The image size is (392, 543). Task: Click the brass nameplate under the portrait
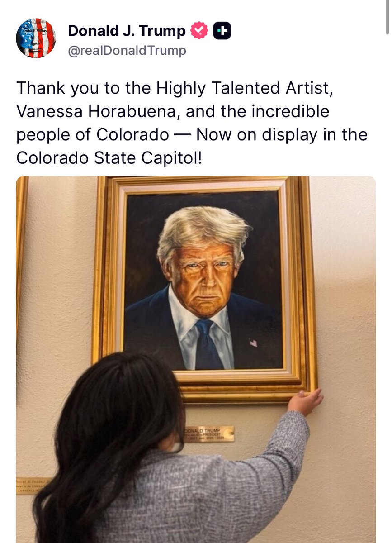pyautogui.click(x=209, y=433)
